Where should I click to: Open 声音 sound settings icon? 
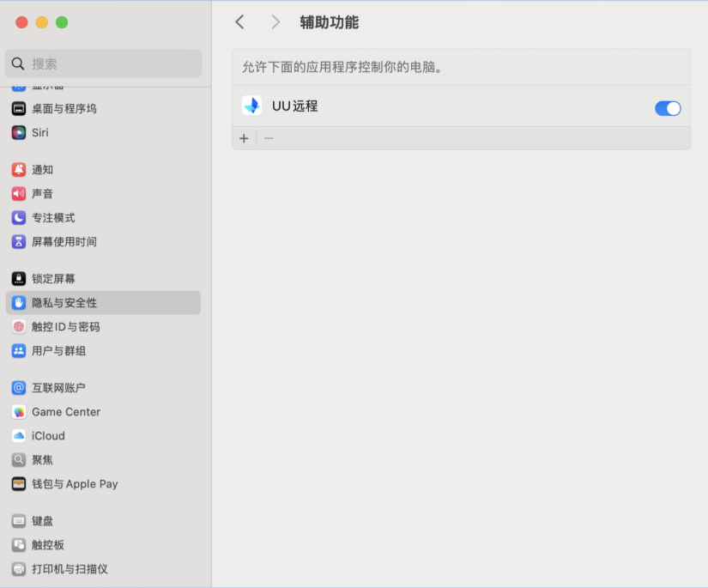pos(19,194)
